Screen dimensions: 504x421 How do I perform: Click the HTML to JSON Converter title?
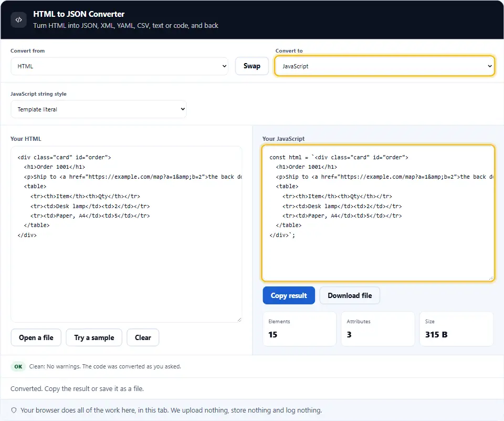click(x=79, y=14)
